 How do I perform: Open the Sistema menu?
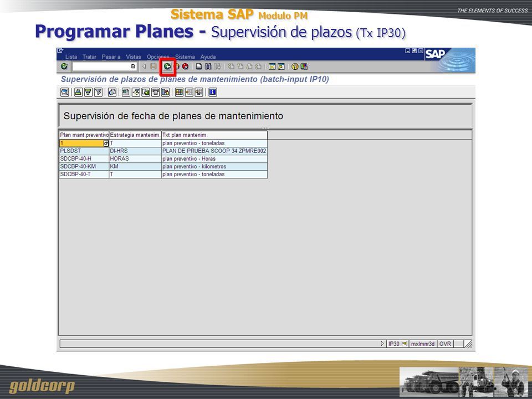(x=185, y=57)
